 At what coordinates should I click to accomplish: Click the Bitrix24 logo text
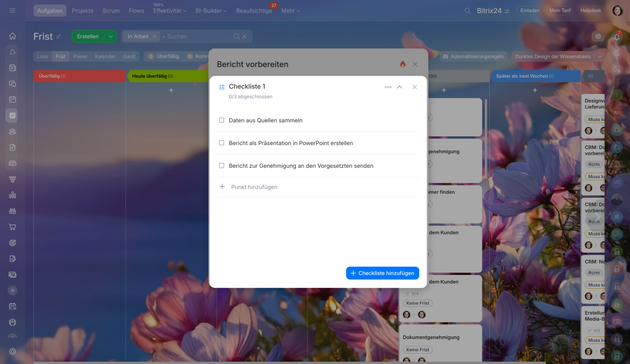pos(489,10)
